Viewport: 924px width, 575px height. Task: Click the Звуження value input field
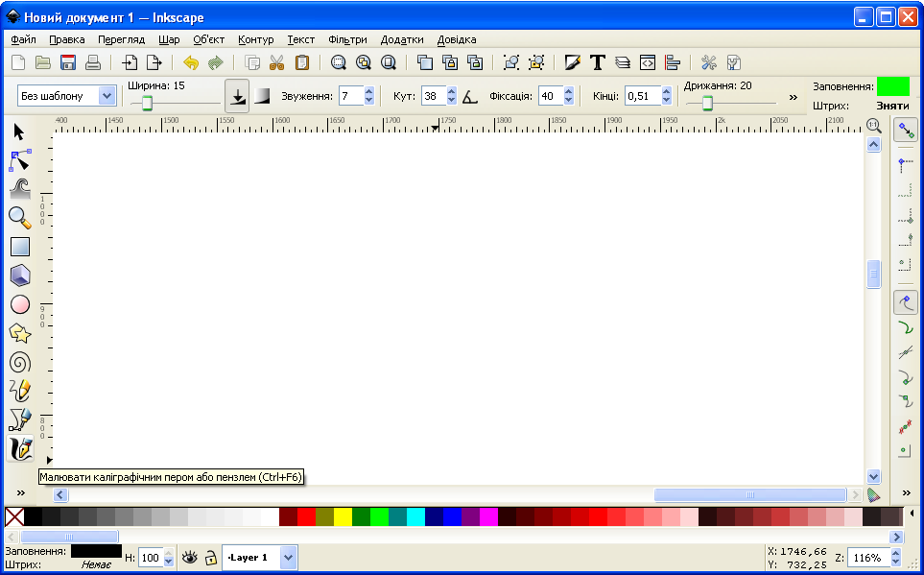[x=349, y=96]
